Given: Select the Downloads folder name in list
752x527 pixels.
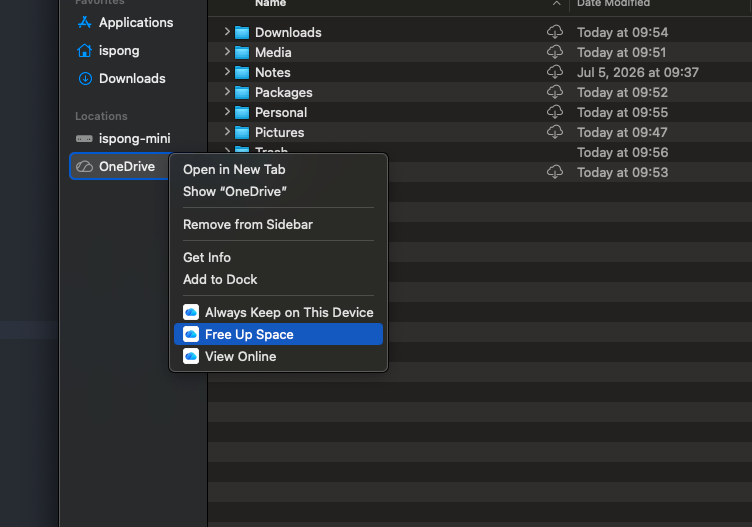Looking at the screenshot, I should pyautogui.click(x=288, y=33).
